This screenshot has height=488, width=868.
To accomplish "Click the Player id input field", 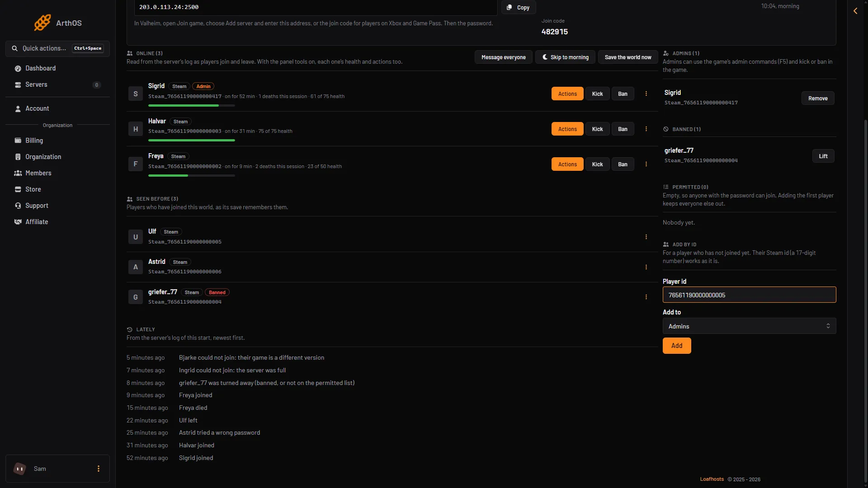I will [x=749, y=295].
